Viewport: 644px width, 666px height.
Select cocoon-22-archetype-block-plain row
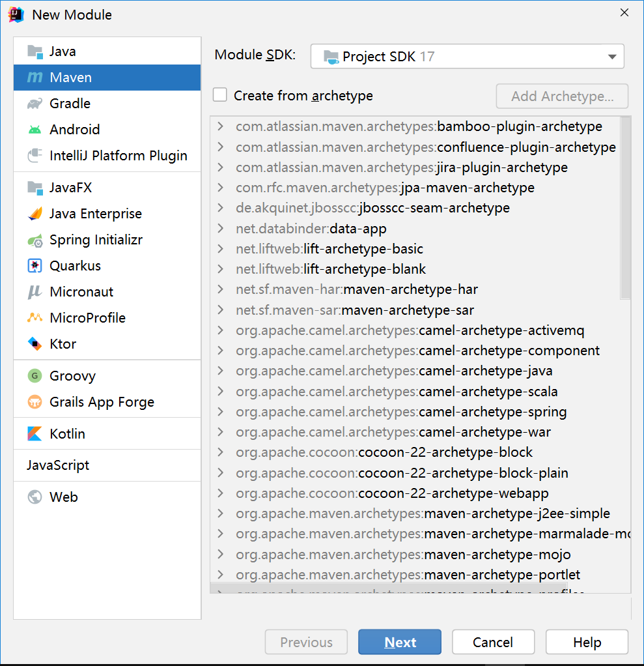pyautogui.click(x=415, y=473)
